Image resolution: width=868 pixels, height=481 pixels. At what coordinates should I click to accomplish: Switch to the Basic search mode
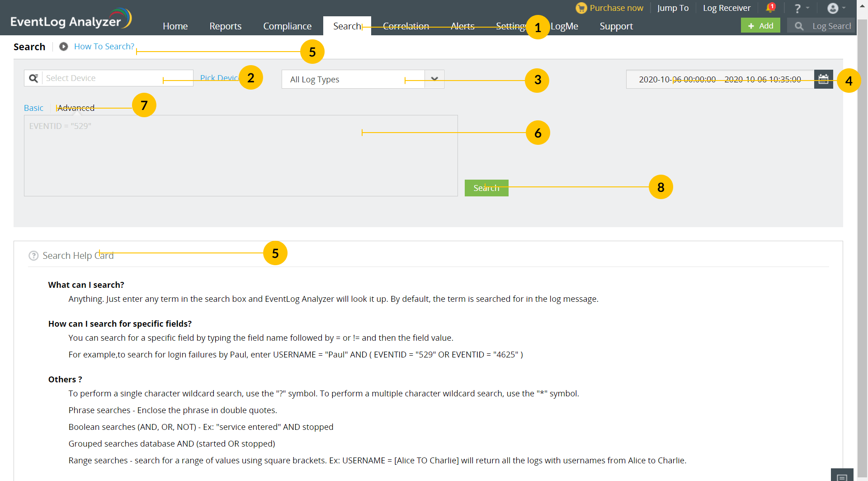[x=33, y=108]
